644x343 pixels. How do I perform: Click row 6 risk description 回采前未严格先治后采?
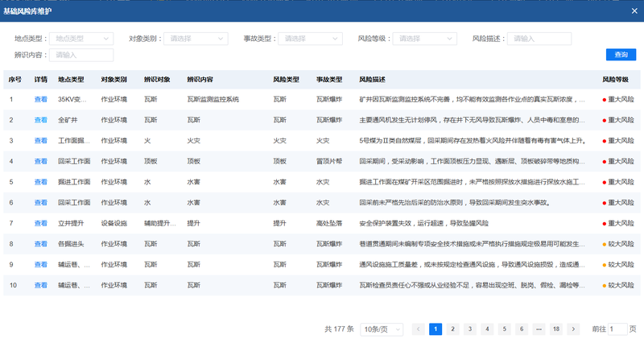455,203
